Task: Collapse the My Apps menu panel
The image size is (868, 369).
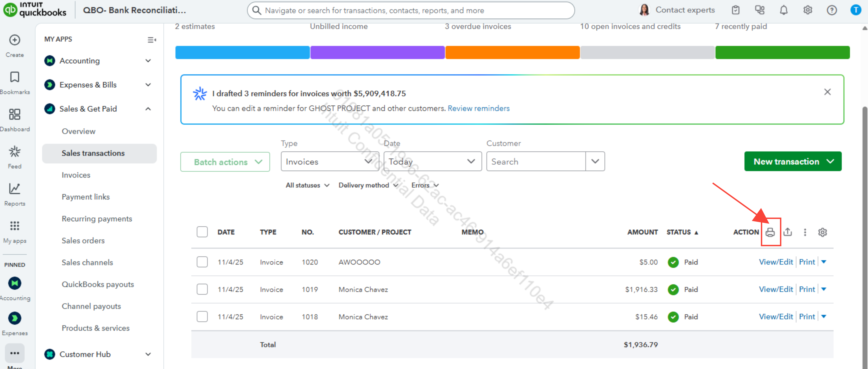Action: point(152,40)
